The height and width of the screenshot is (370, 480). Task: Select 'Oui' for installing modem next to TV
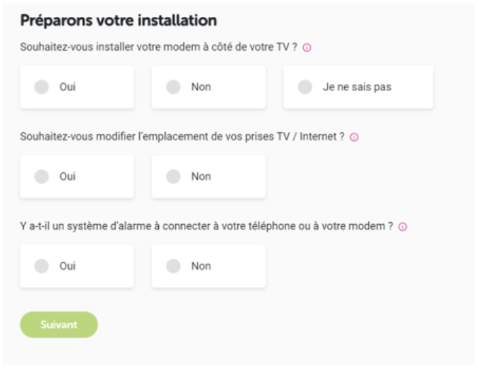77,87
